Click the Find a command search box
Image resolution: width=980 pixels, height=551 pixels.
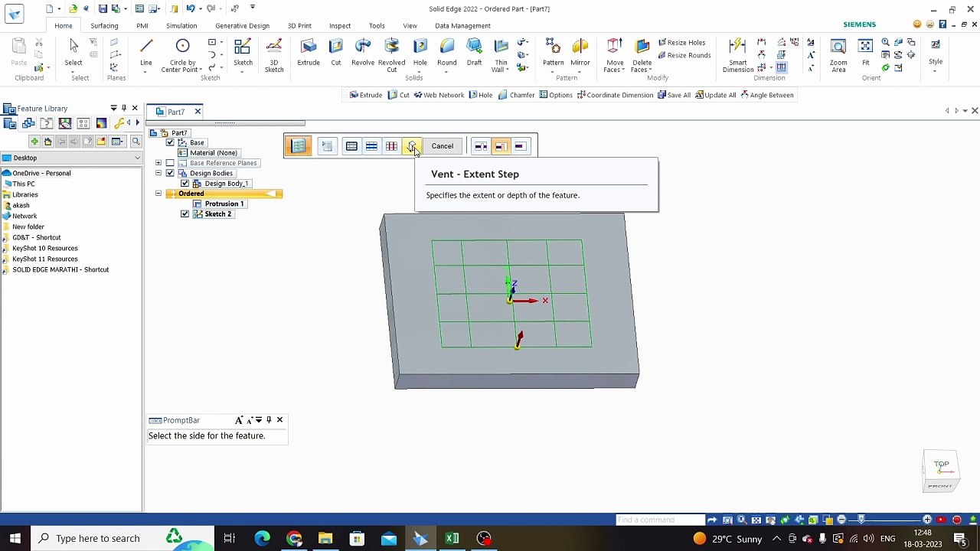pyautogui.click(x=660, y=520)
